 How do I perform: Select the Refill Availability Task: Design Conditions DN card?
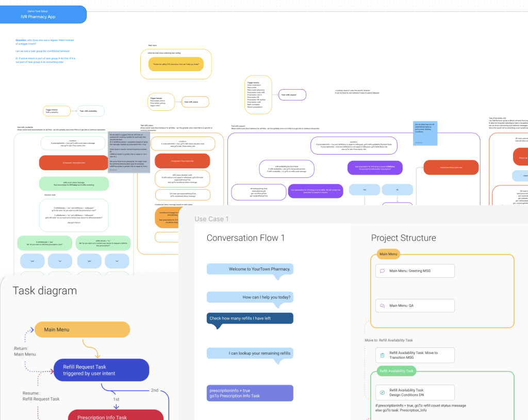pyautogui.click(x=415, y=392)
